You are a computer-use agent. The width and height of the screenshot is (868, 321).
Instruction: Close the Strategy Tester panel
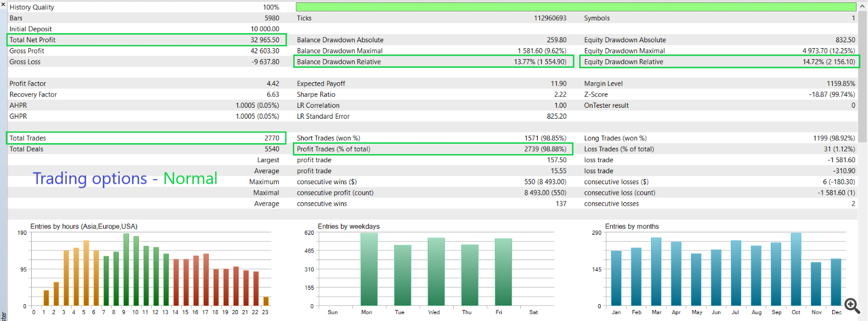(3, 5)
